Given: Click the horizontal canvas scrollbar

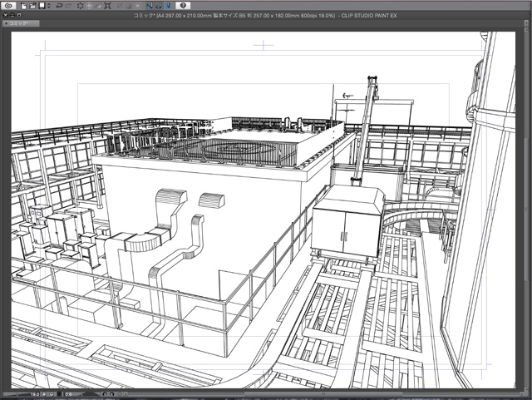Looking at the screenshot, I should (x=323, y=394).
